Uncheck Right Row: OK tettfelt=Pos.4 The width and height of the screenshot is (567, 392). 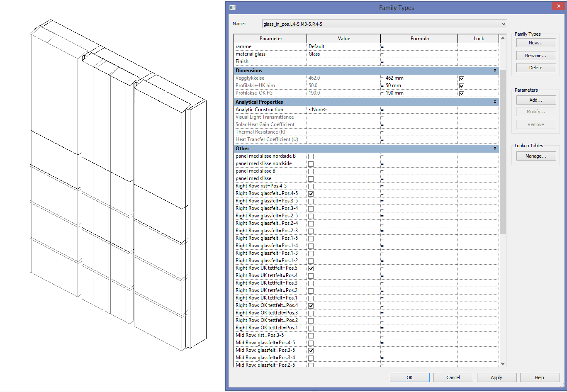(x=311, y=306)
